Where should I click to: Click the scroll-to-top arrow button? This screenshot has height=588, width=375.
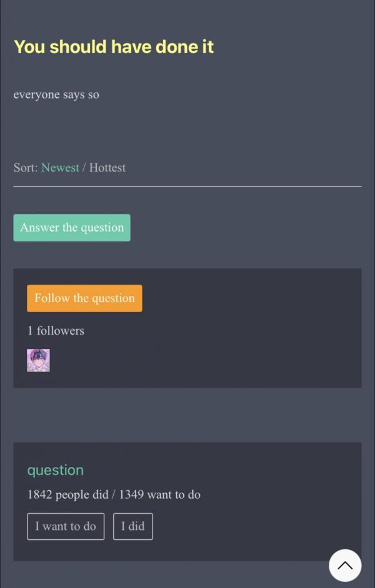345,566
